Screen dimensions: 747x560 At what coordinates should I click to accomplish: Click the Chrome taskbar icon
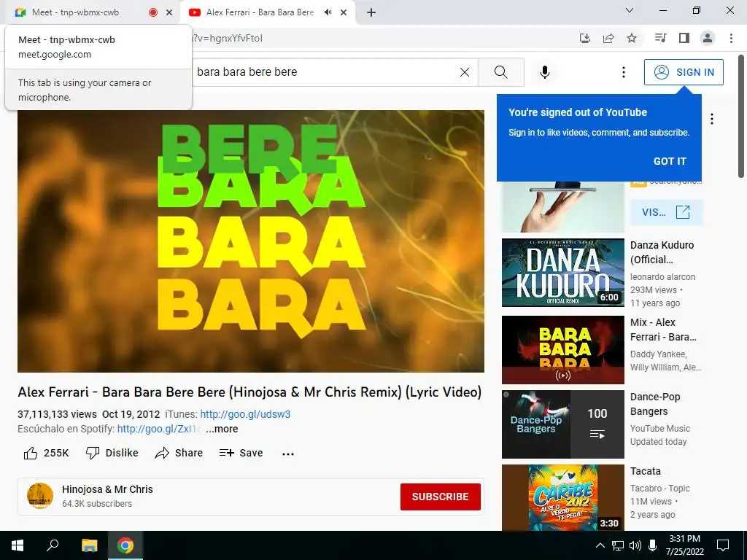point(125,545)
